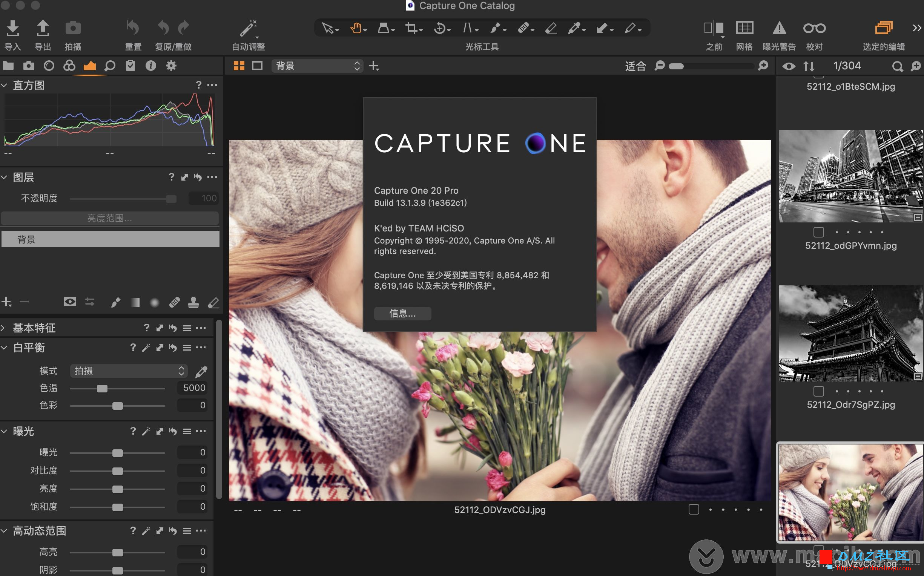This screenshot has width=924, height=576.
Task: Click 复原/重做 undo arrow
Action: (163, 28)
